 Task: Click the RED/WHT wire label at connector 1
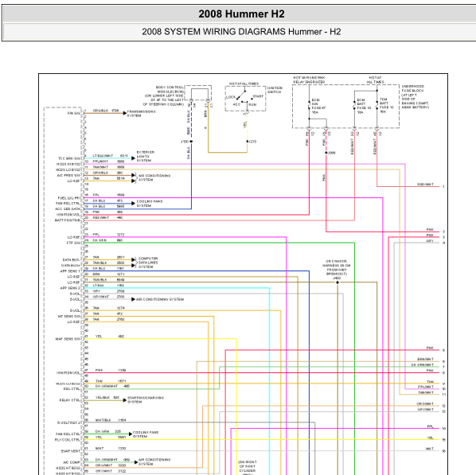coord(425,185)
